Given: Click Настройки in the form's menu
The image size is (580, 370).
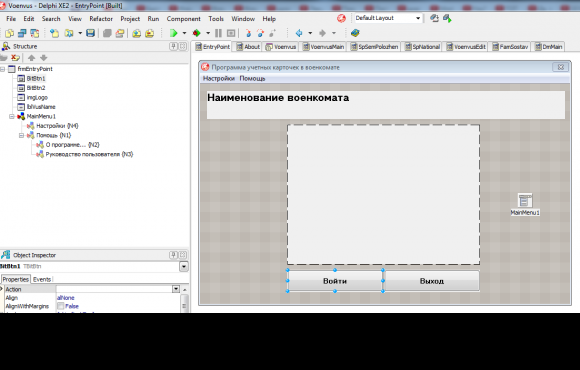Looking at the screenshot, I should coord(219,78).
